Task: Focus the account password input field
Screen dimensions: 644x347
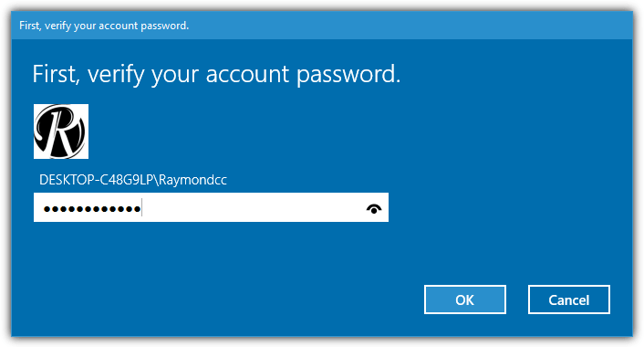Action: pos(211,207)
